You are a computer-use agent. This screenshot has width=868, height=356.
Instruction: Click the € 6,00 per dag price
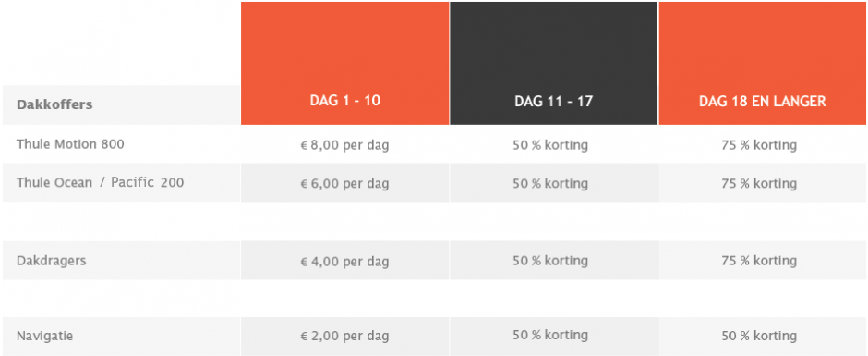click(x=344, y=183)
